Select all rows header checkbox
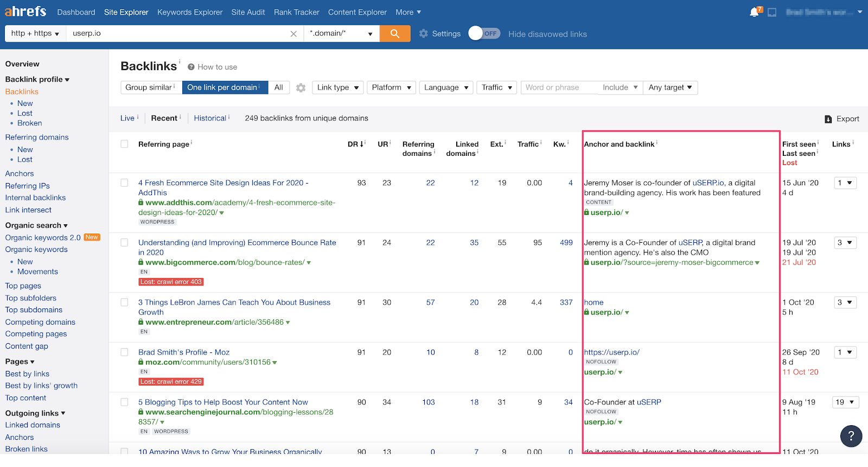868x467 pixels. click(x=124, y=144)
